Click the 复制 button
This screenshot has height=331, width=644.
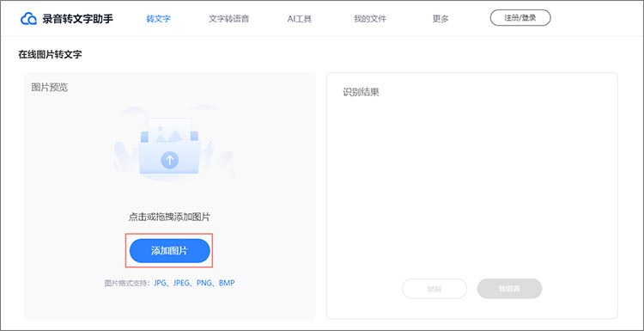tap(434, 289)
